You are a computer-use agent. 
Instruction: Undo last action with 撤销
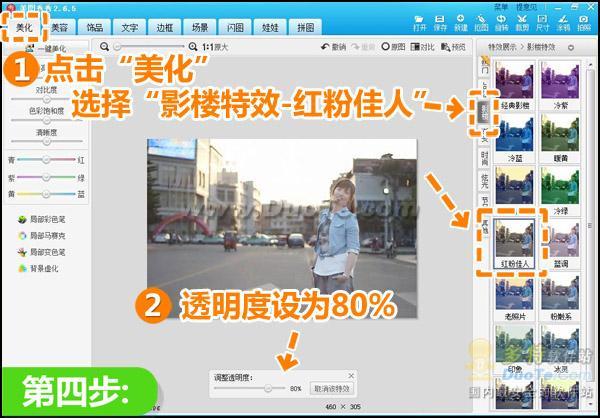(333, 47)
